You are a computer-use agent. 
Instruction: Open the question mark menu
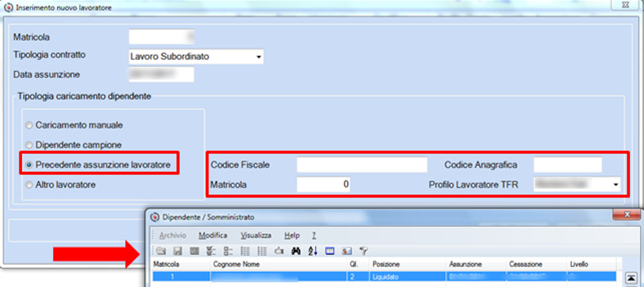[x=314, y=235]
